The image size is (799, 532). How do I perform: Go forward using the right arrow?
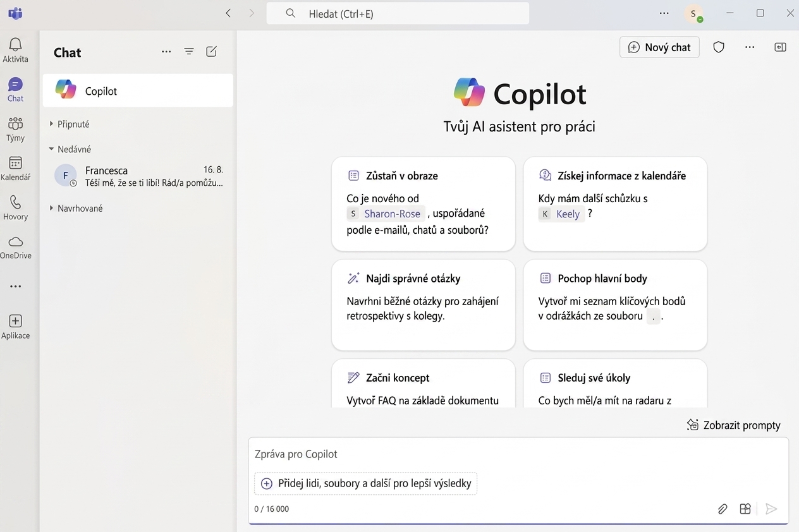(251, 13)
